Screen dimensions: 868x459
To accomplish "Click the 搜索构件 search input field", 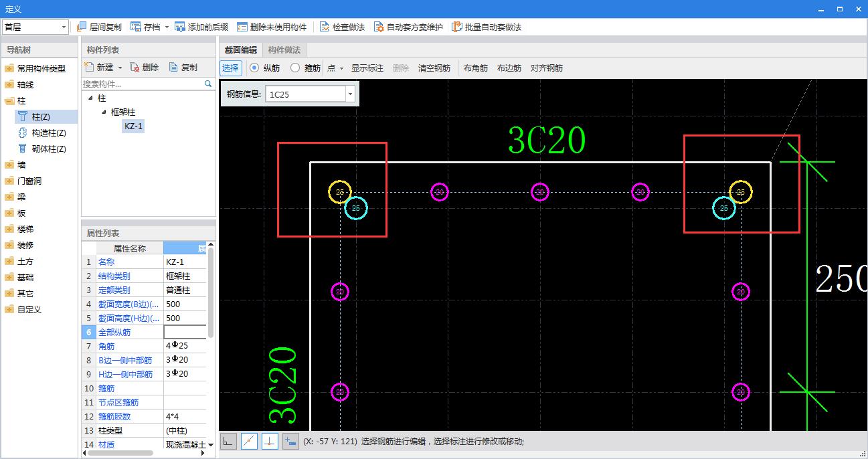I will click(x=142, y=84).
